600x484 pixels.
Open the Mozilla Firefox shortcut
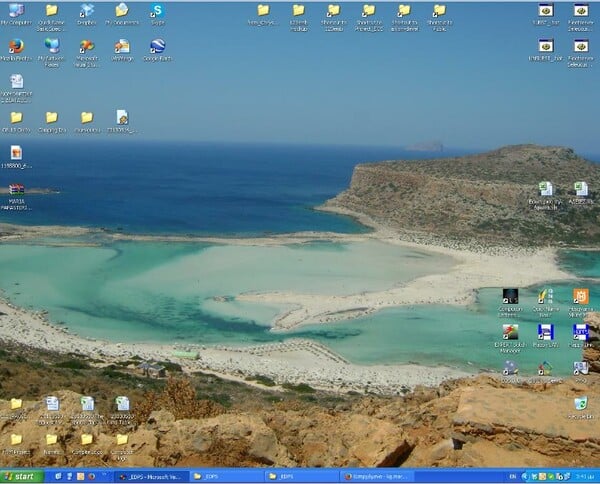coord(16,47)
